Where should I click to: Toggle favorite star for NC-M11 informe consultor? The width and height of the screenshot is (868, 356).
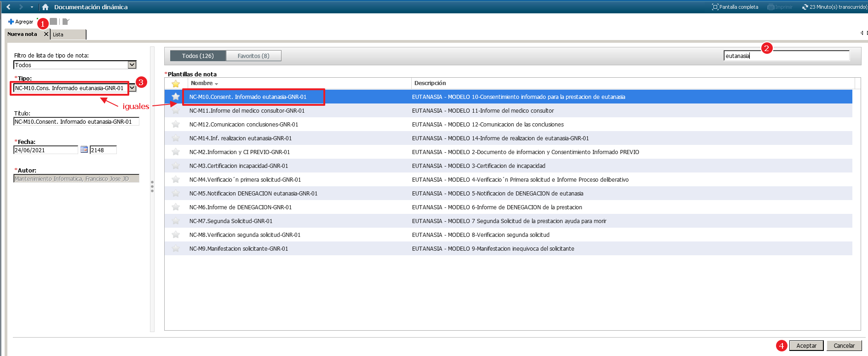coord(176,110)
